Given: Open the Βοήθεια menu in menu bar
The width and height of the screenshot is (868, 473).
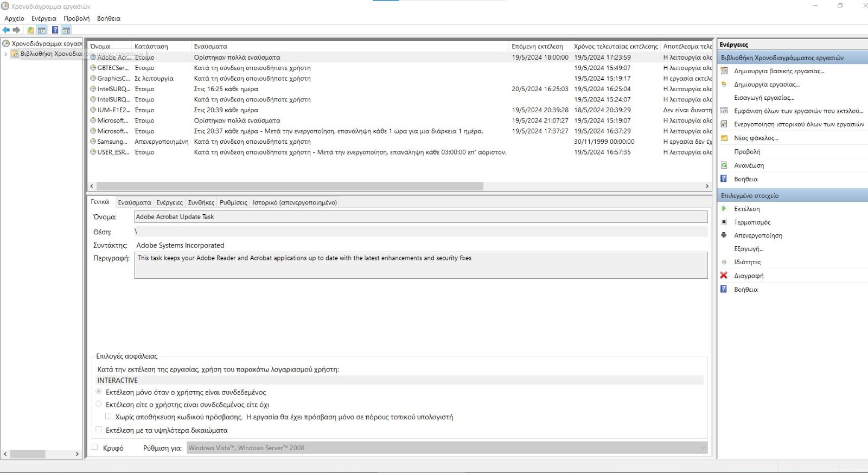Looking at the screenshot, I should pos(108,18).
